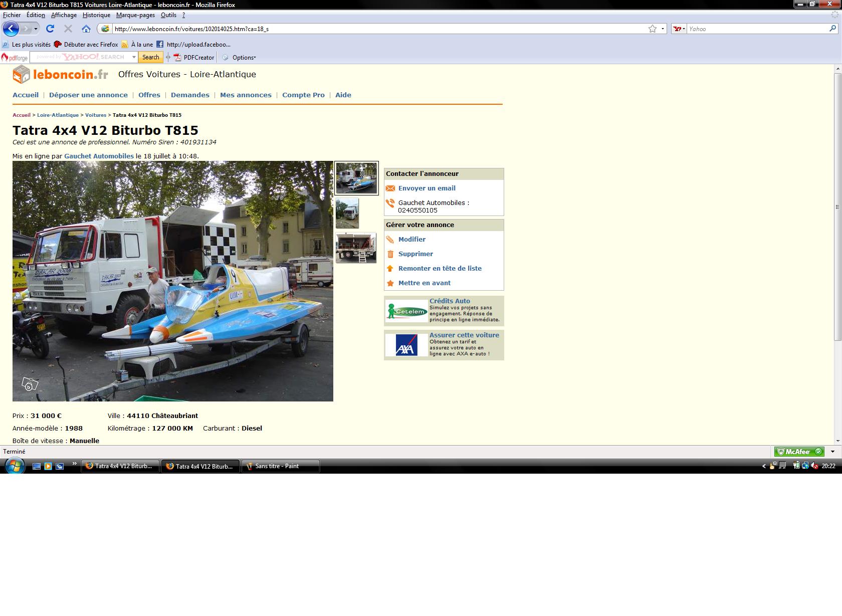
Task: Go to the browser home page icon
Action: [86, 29]
